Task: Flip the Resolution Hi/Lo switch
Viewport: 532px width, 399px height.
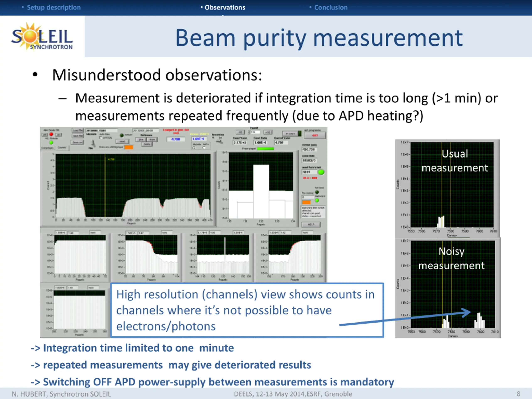Action: pos(219,142)
